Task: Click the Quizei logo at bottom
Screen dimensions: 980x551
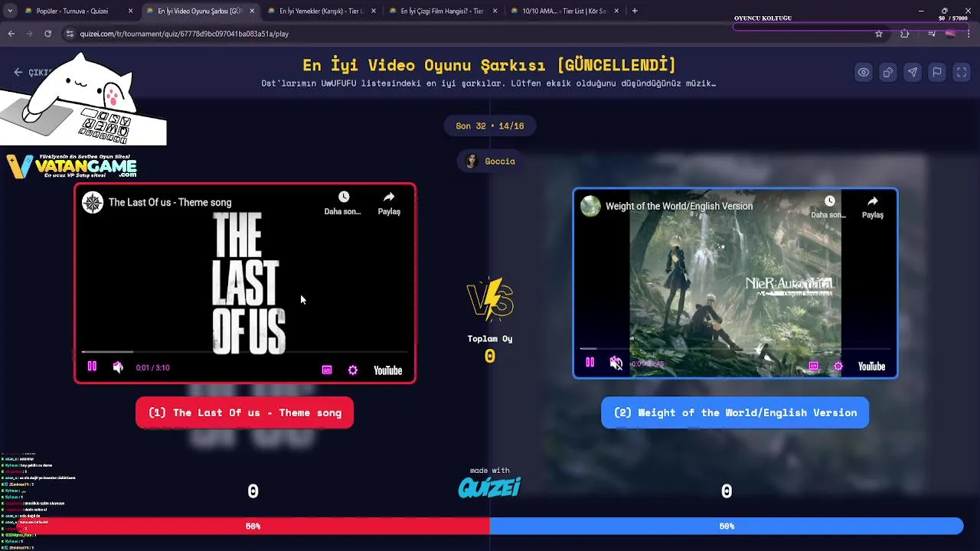Action: pyautogui.click(x=490, y=487)
